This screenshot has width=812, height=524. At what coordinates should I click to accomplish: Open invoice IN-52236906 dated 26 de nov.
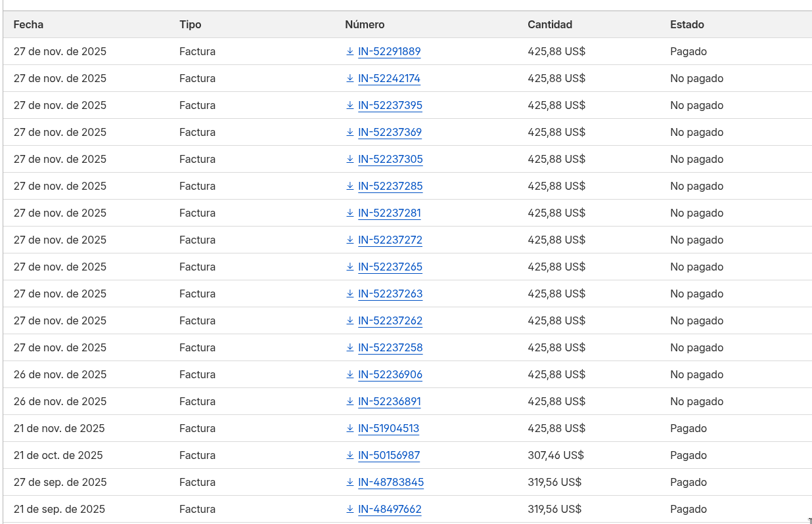(x=390, y=374)
